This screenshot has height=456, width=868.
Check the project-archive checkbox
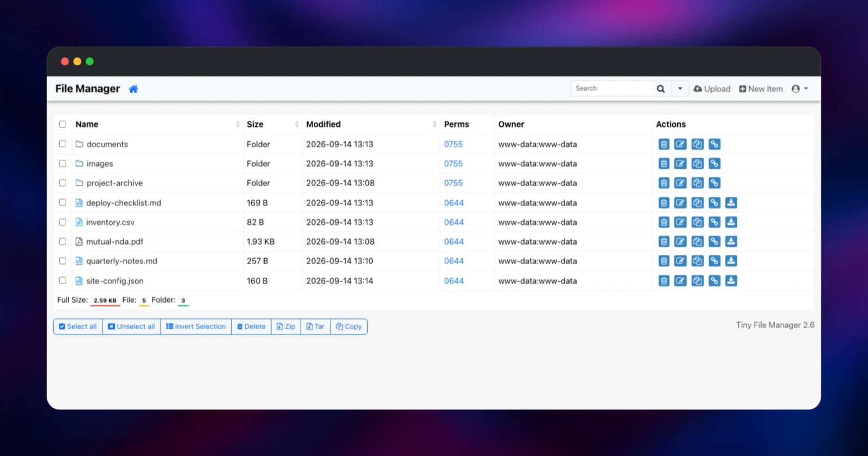coord(62,183)
